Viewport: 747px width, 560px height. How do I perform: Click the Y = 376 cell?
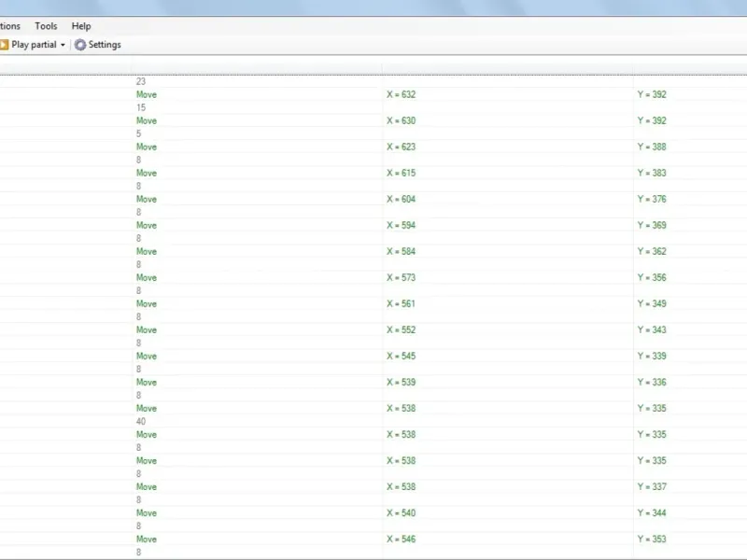(652, 199)
